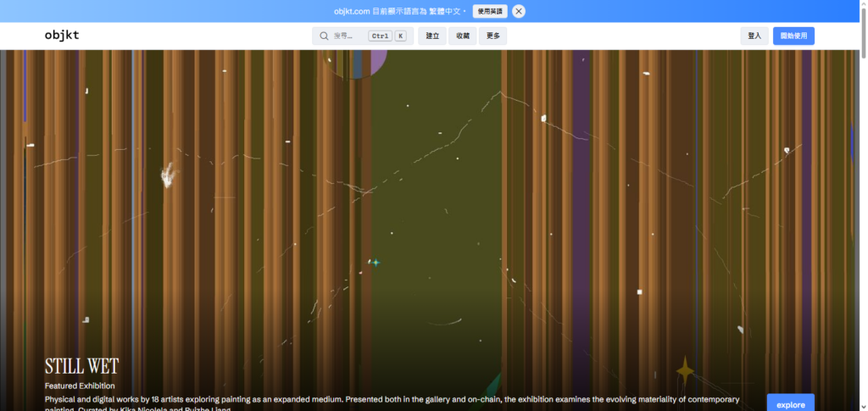Viewport: 868px width, 411px height.
Task: Switch language with 使用英語 button
Action: [x=490, y=11]
